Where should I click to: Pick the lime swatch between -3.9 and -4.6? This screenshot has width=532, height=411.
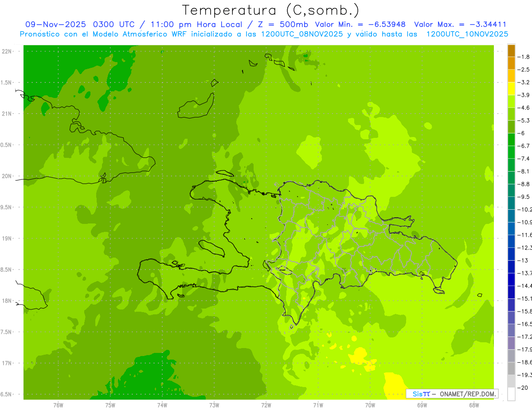click(x=511, y=101)
